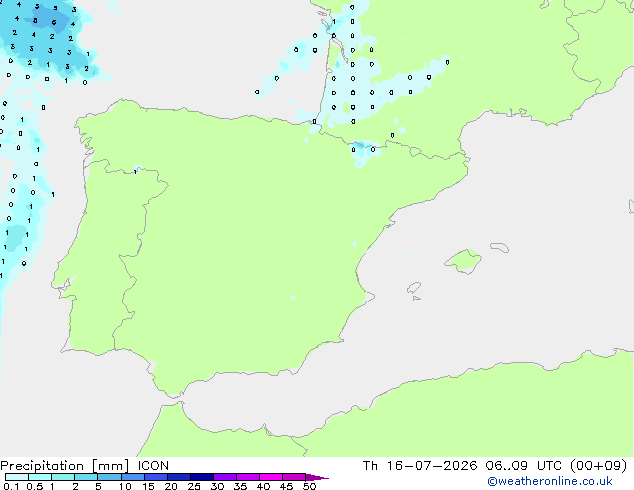Screen dimensions: 634x490
Task: Click the 30–35 mm purple legend swatch
Action: tap(224, 477)
